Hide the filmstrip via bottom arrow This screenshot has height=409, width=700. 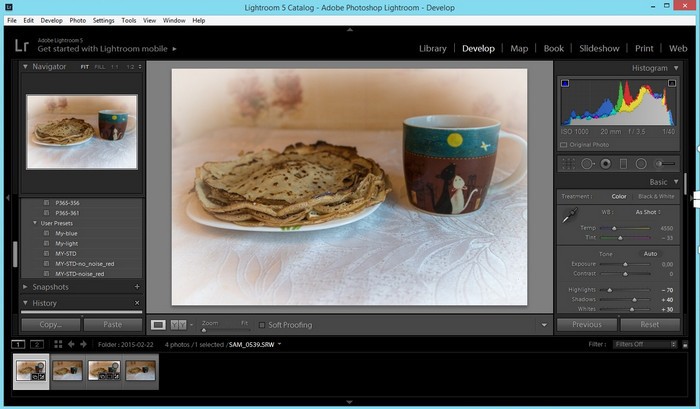[x=350, y=402]
